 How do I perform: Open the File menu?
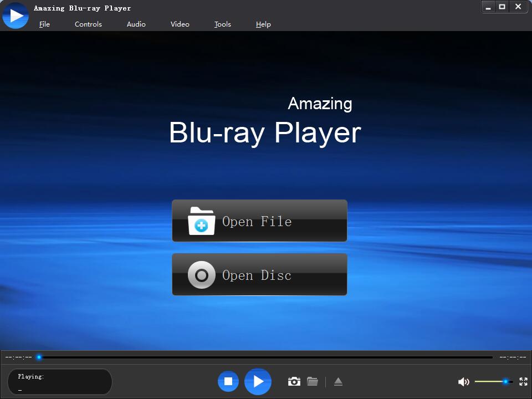click(44, 24)
